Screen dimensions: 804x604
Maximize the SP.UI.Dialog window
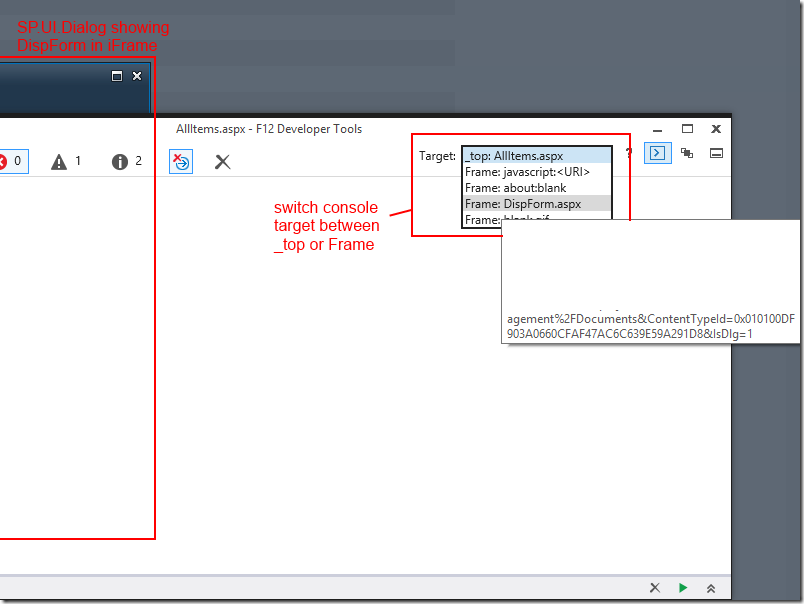click(x=116, y=76)
